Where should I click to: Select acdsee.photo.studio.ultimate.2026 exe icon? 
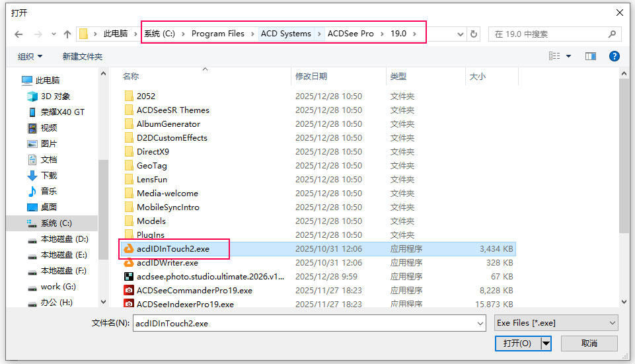point(128,277)
